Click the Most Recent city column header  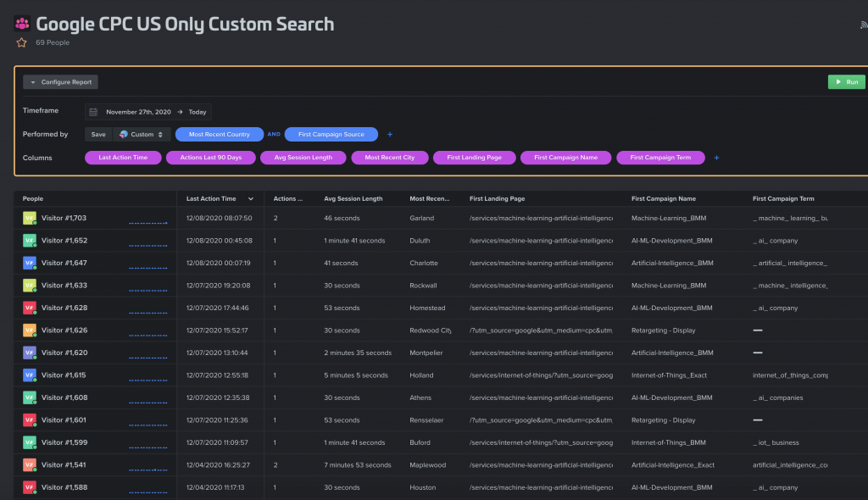tap(430, 199)
